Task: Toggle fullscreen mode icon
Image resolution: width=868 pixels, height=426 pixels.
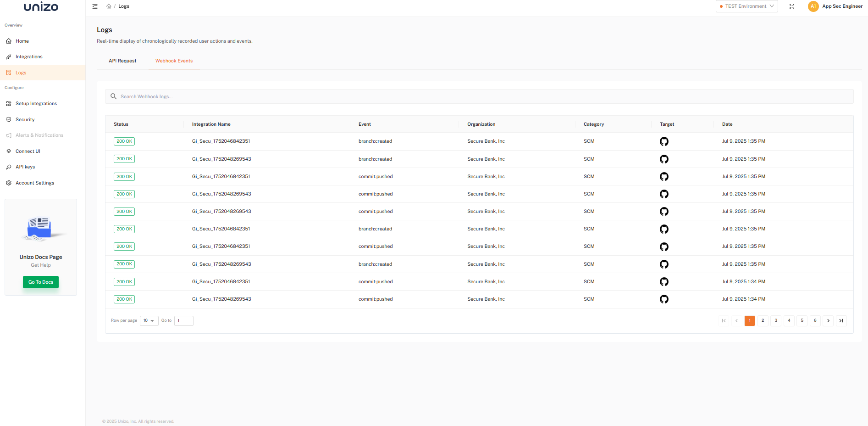Action: [x=792, y=6]
